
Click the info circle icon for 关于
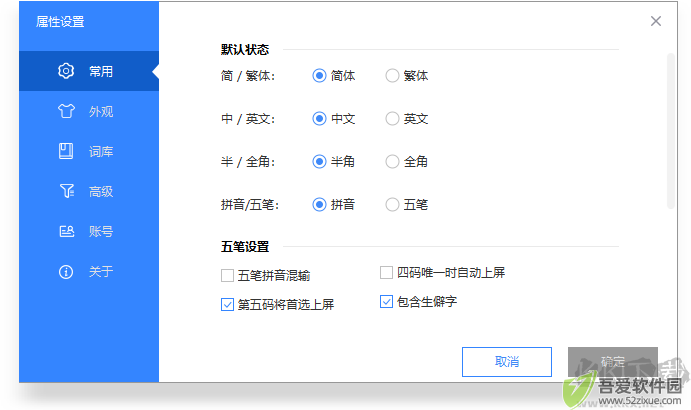tap(66, 272)
